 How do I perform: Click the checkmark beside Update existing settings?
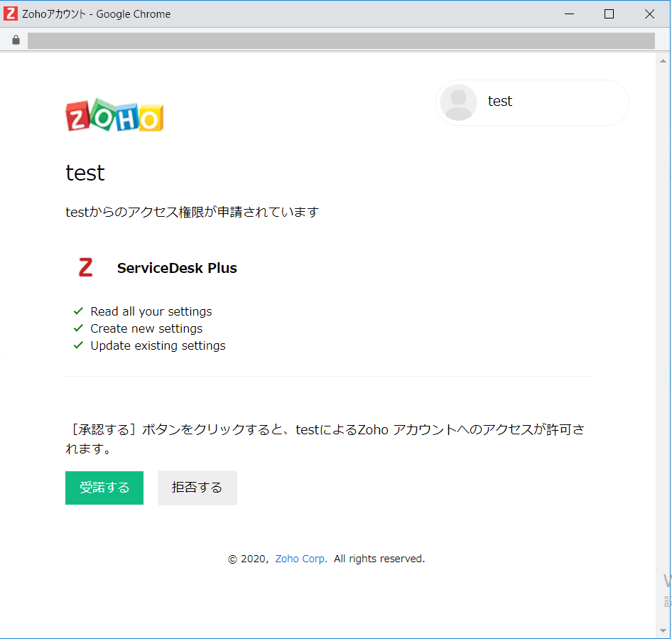tap(78, 345)
